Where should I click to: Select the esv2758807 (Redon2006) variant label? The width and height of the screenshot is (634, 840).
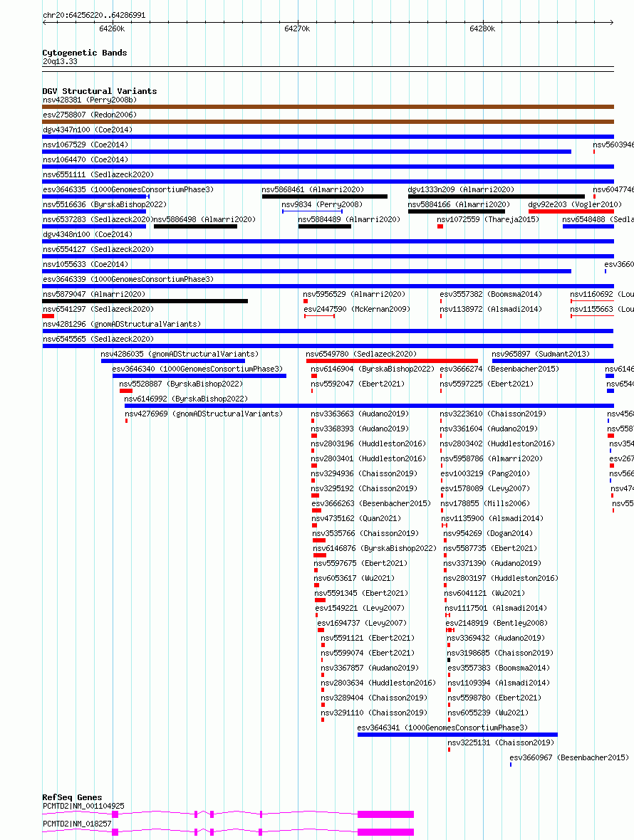coord(90,115)
